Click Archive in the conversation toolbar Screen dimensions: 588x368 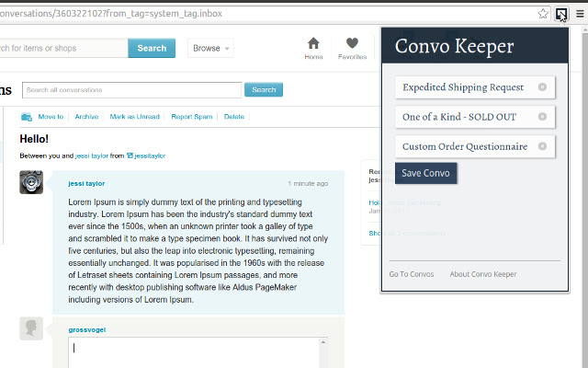(x=86, y=117)
